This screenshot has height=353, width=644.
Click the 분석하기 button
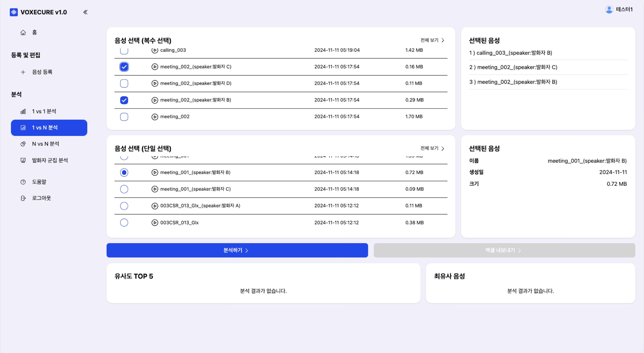click(x=237, y=250)
